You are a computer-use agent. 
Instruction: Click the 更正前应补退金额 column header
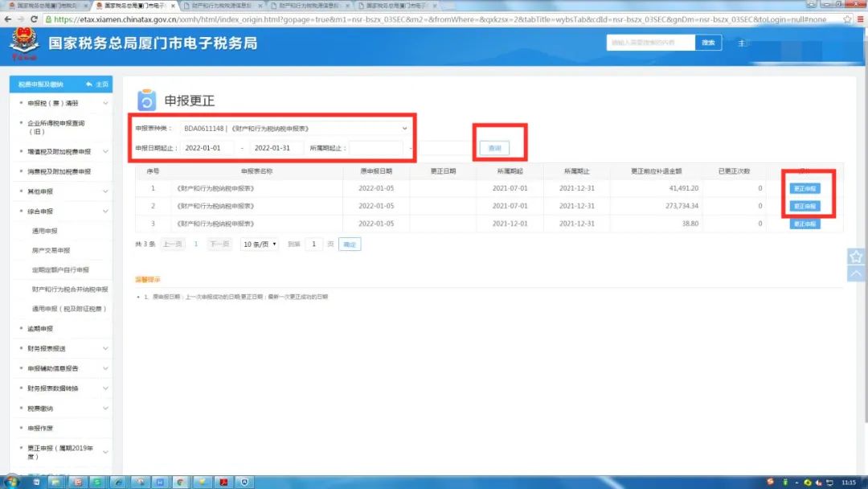coord(657,171)
